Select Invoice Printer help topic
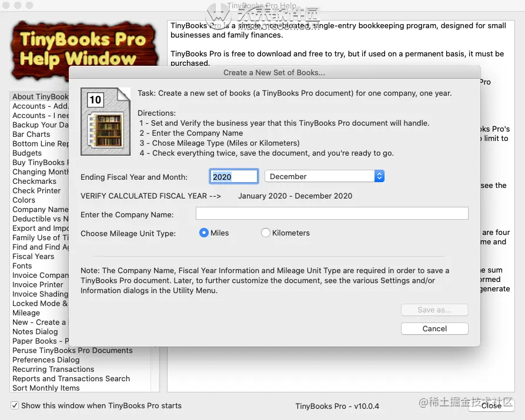Screen dimensions: 525x420 (38, 284)
